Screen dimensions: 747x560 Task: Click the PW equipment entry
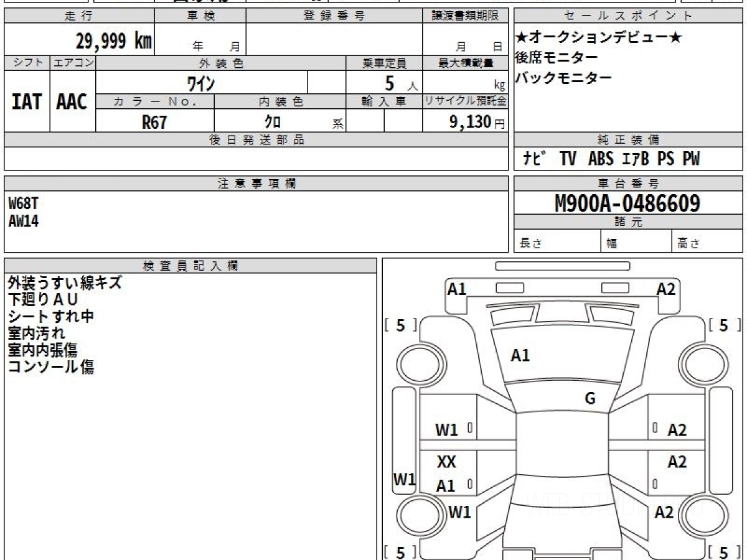[691, 159]
